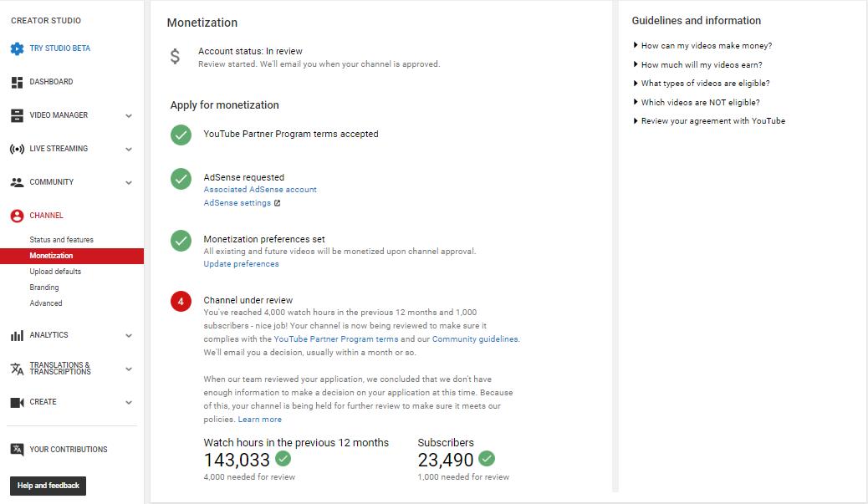868x504 pixels.
Task: Click the Dashboard grid icon
Action: [18, 83]
